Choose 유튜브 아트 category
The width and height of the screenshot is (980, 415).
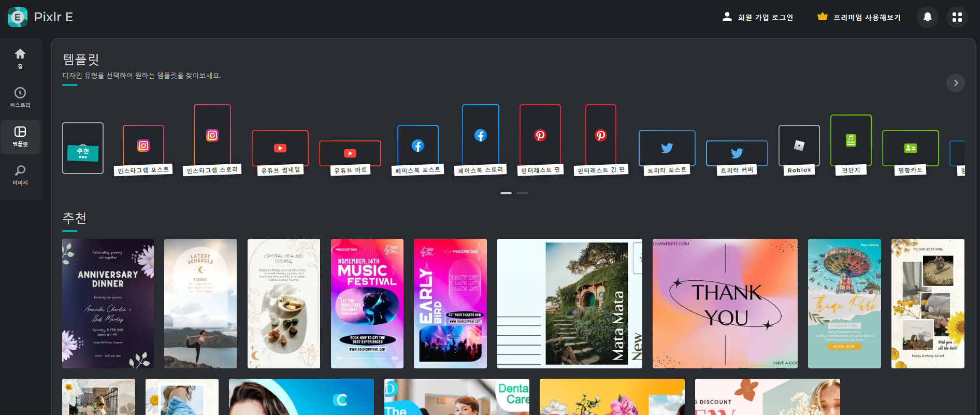pyautogui.click(x=350, y=158)
